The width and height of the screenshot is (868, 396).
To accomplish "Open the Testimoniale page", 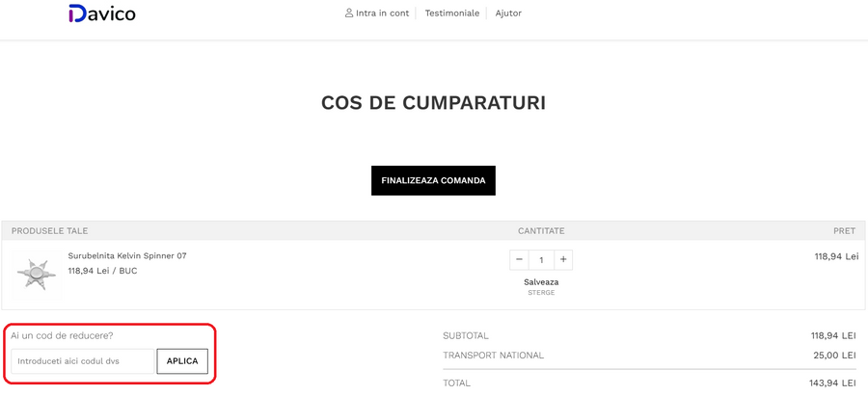I will click(452, 13).
